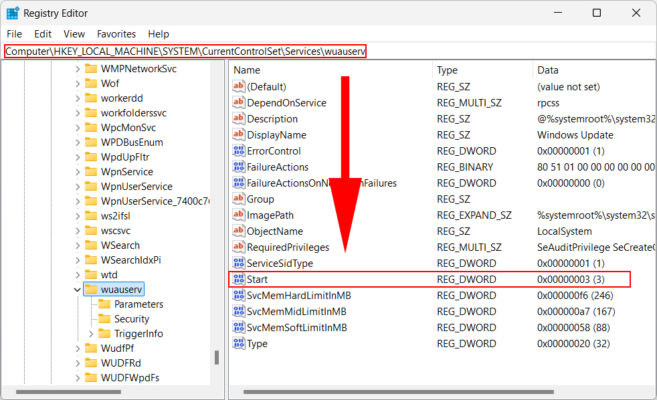Click the Security folder icon

pyautogui.click(x=104, y=319)
